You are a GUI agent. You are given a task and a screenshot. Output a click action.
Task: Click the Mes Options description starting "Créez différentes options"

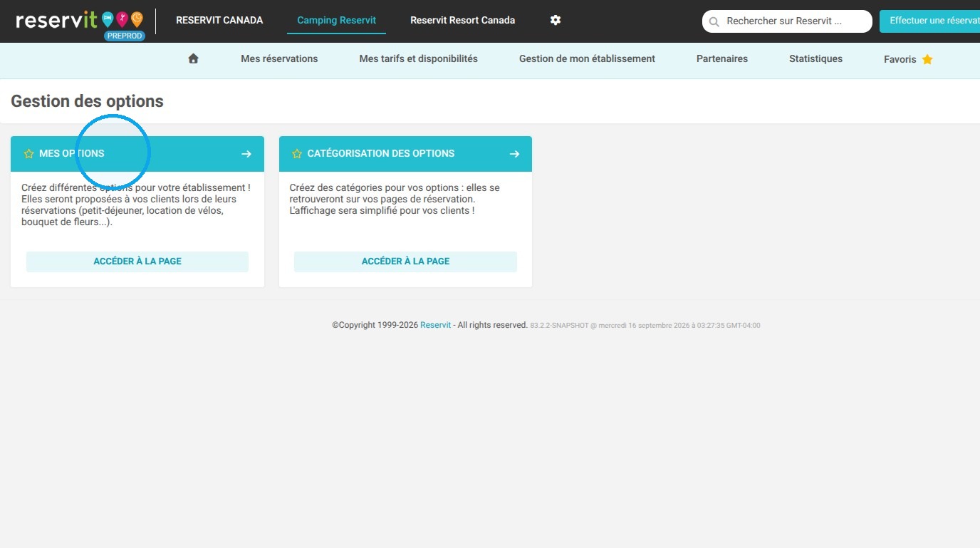[x=136, y=205]
